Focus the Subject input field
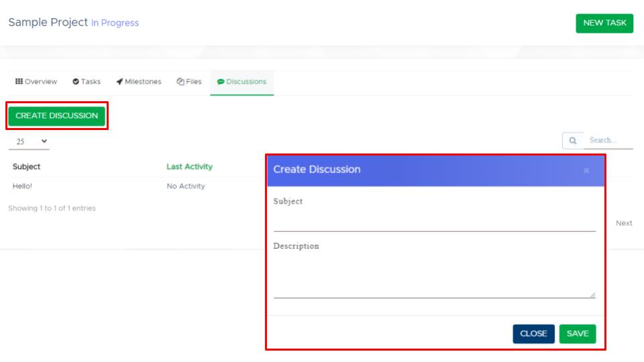The image size is (644, 362). pos(434,221)
